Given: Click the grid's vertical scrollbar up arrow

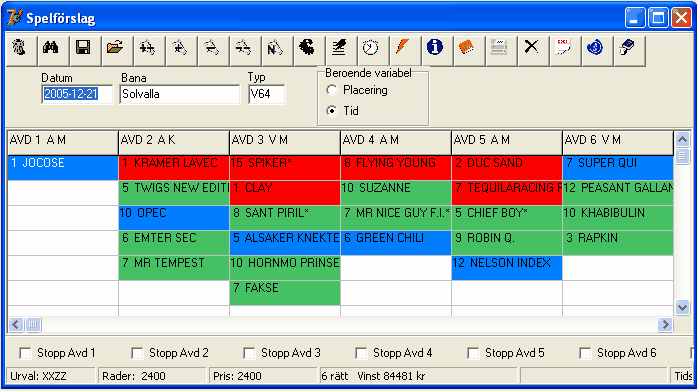Looking at the screenshot, I should click(682, 140).
